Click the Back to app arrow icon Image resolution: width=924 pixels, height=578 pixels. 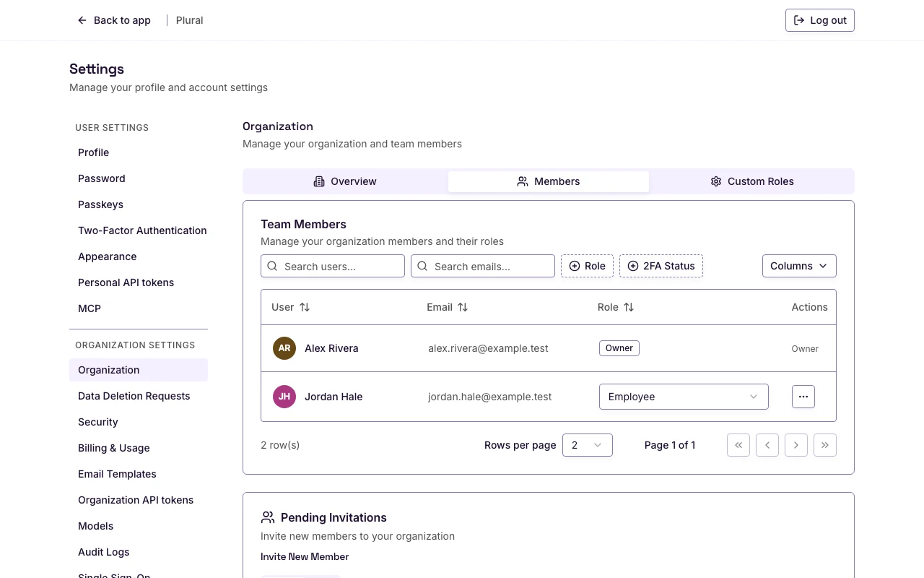click(x=82, y=20)
